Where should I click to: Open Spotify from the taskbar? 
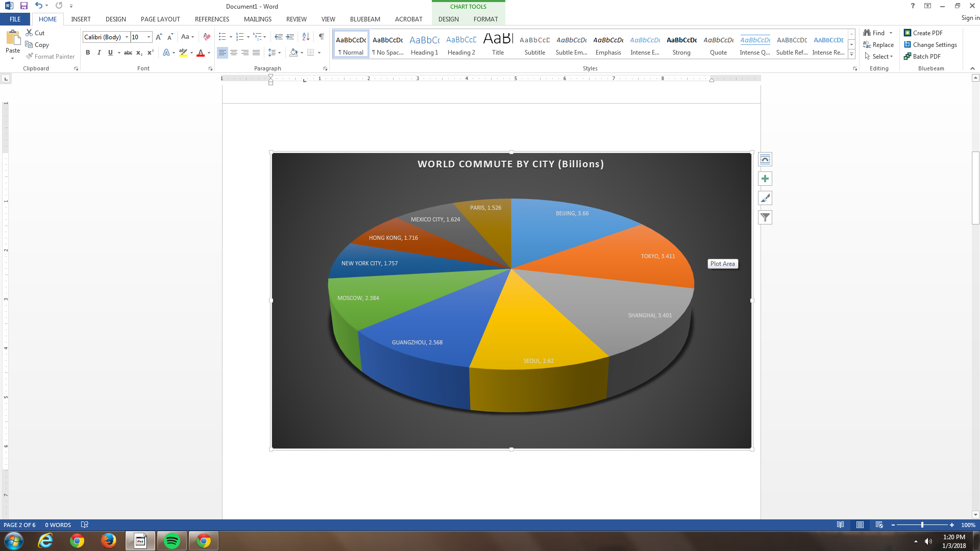(x=172, y=541)
